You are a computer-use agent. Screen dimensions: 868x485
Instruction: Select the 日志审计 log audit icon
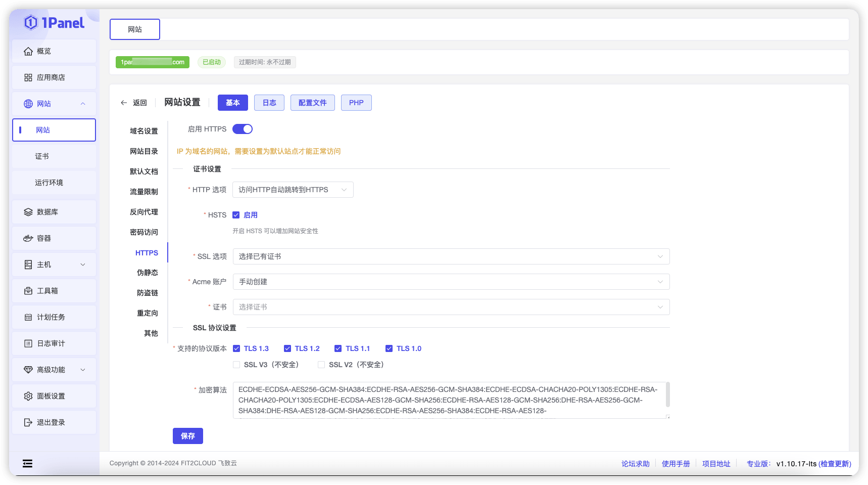point(29,343)
